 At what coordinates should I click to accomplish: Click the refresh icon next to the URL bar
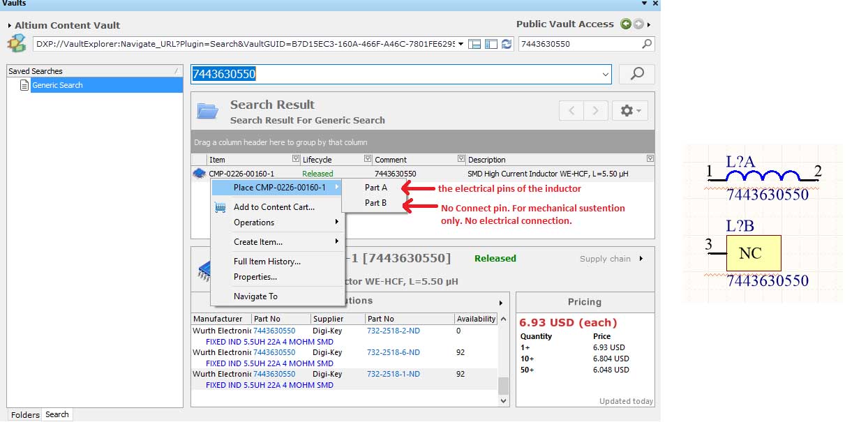pos(507,44)
